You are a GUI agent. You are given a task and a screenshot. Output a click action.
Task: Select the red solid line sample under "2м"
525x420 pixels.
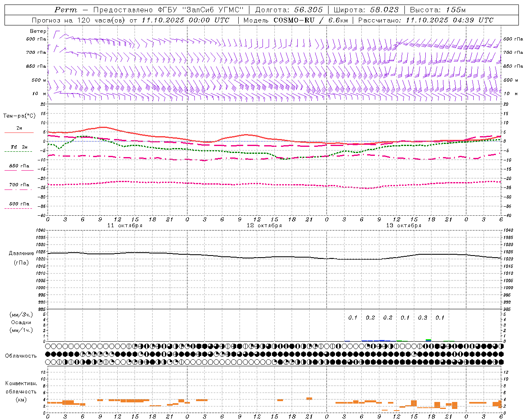tap(19, 132)
